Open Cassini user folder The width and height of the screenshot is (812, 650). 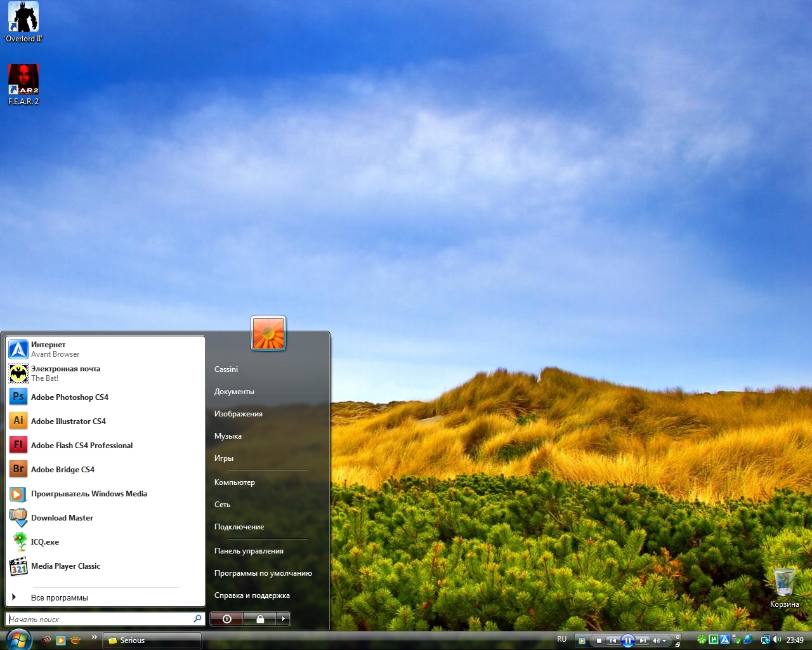226,369
